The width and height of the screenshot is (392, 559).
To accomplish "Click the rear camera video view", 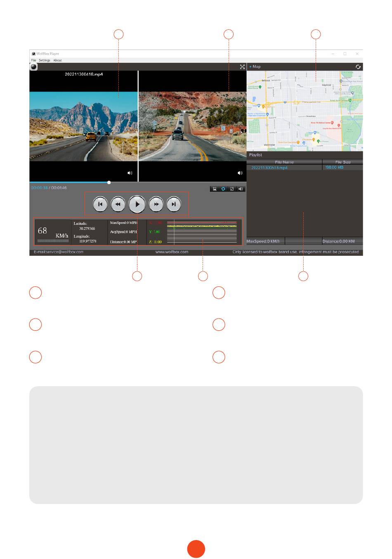I will (192, 126).
